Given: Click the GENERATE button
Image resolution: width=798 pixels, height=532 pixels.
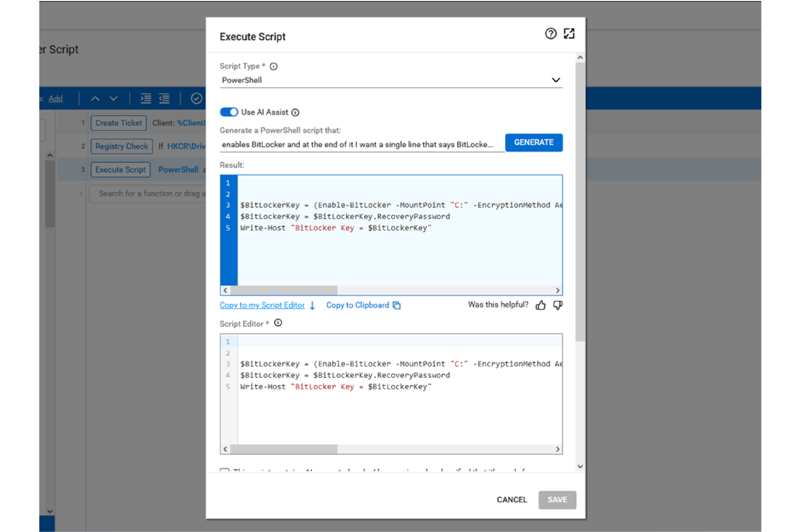Looking at the screenshot, I should point(534,143).
